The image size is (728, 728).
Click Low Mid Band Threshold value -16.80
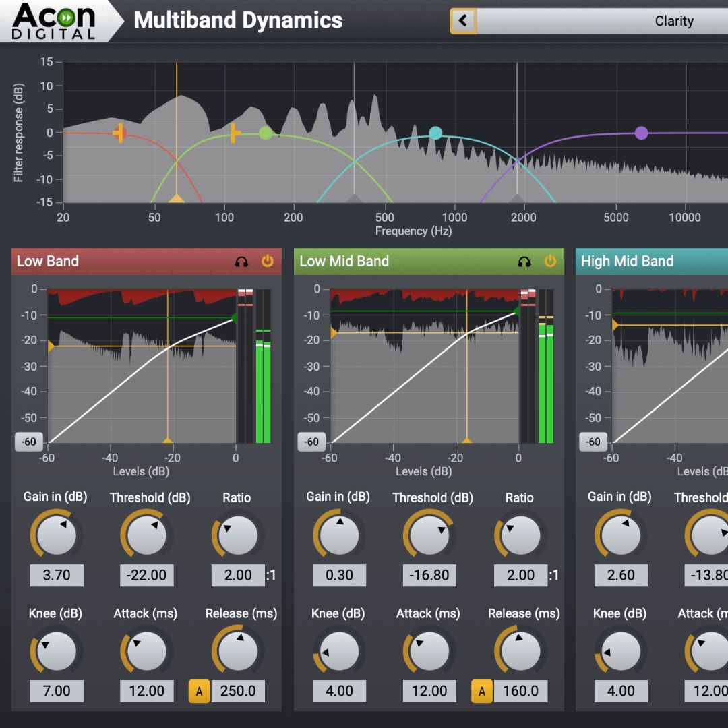(429, 575)
